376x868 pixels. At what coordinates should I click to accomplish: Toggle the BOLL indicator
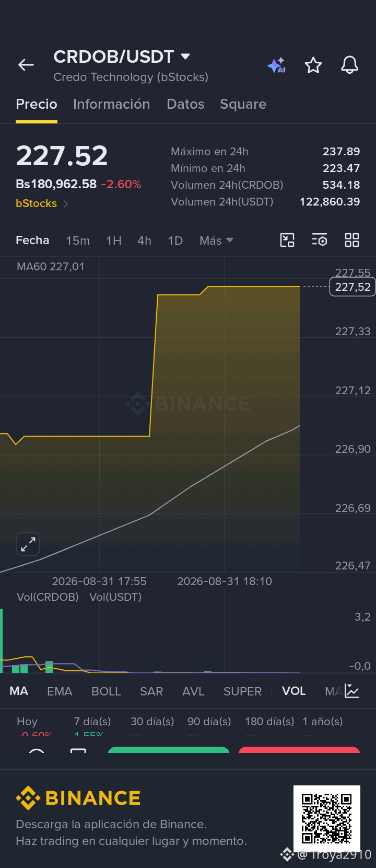(106, 691)
